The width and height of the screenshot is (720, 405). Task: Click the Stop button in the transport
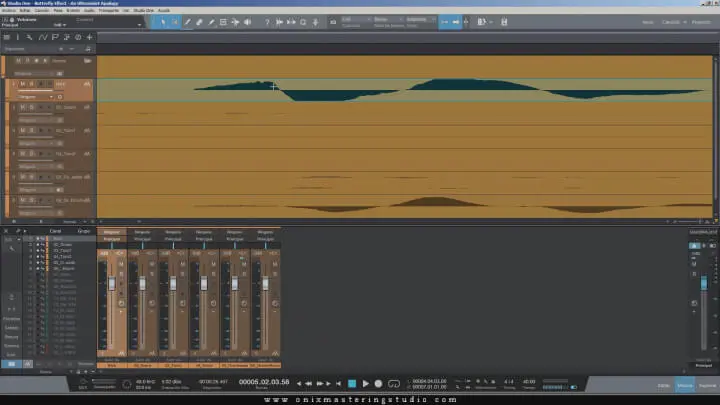coord(352,383)
